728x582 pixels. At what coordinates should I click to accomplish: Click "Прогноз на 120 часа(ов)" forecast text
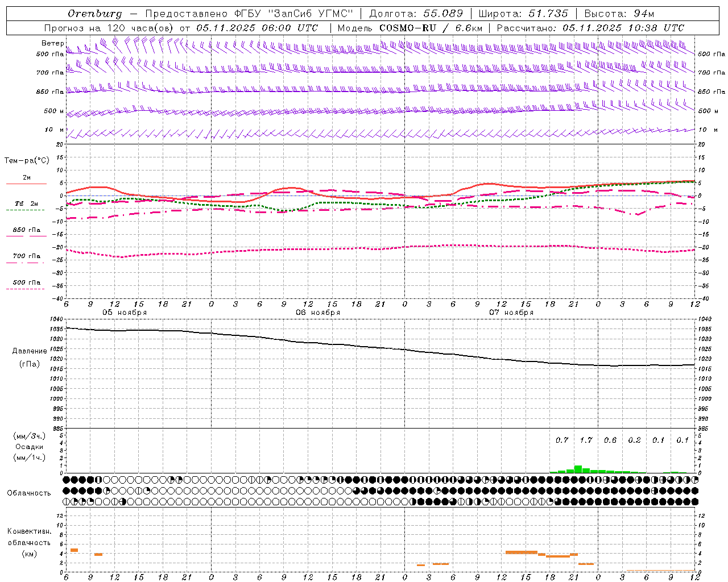[109, 28]
